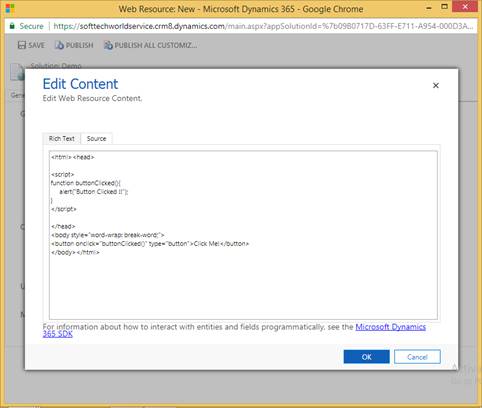Close the Edit Content dialog with X
Image resolution: width=482 pixels, height=408 pixels.
[x=436, y=86]
